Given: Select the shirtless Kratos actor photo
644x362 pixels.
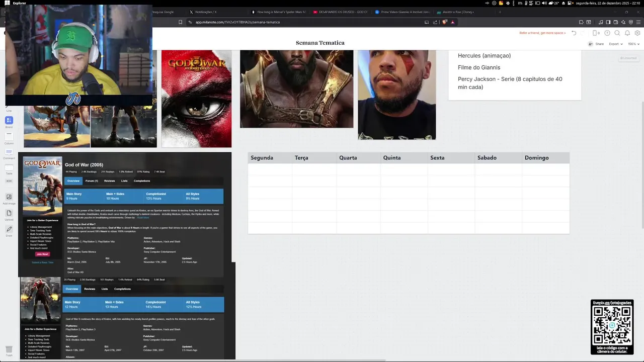Looking at the screenshot, I should 296,89.
